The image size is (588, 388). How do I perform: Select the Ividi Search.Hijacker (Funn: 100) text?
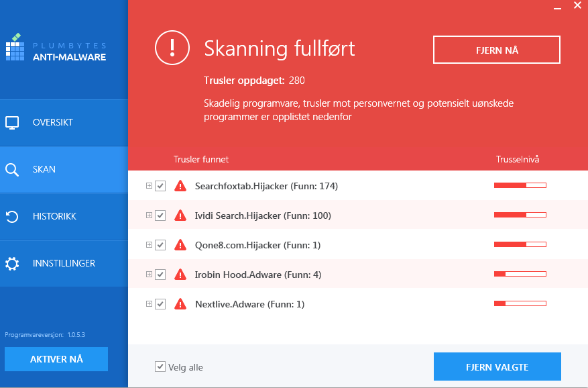click(x=263, y=215)
